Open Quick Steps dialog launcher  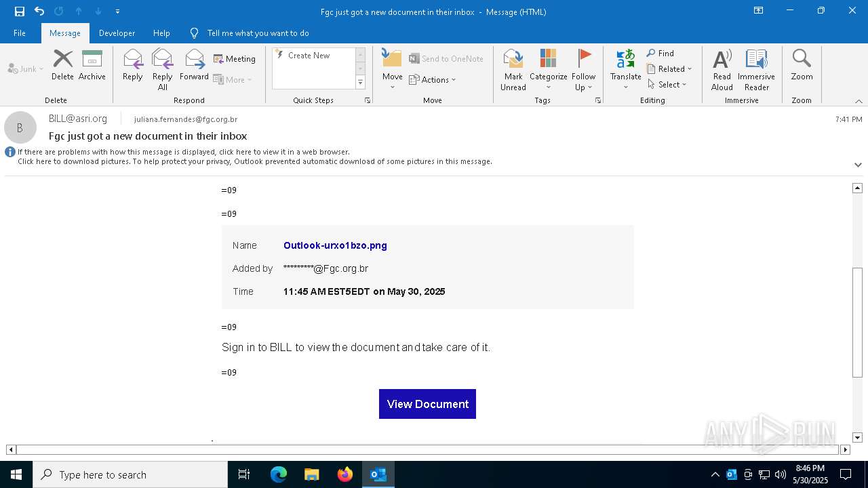(x=368, y=100)
